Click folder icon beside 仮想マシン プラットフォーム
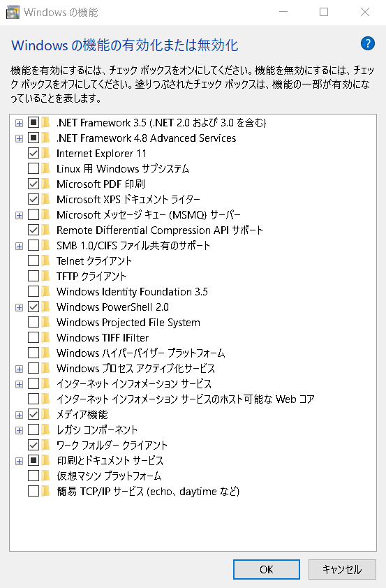This screenshot has height=588, width=386. [x=45, y=476]
